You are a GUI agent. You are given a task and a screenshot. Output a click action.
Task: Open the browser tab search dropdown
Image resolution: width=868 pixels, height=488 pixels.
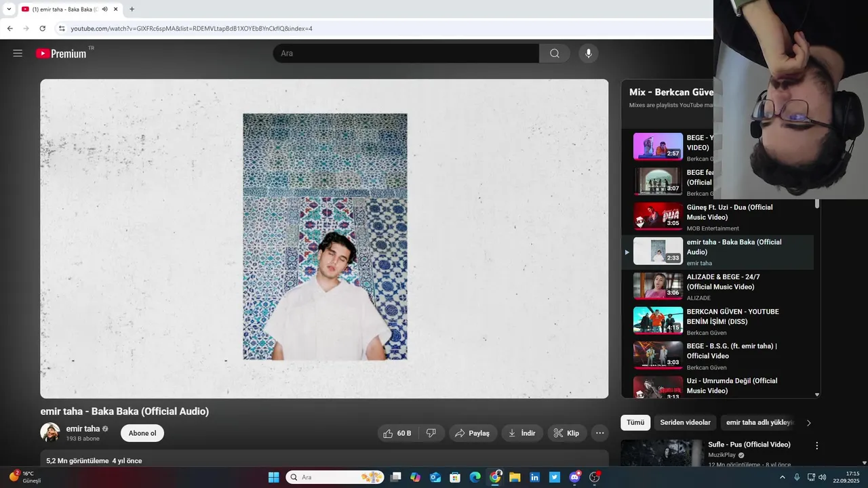(9, 9)
